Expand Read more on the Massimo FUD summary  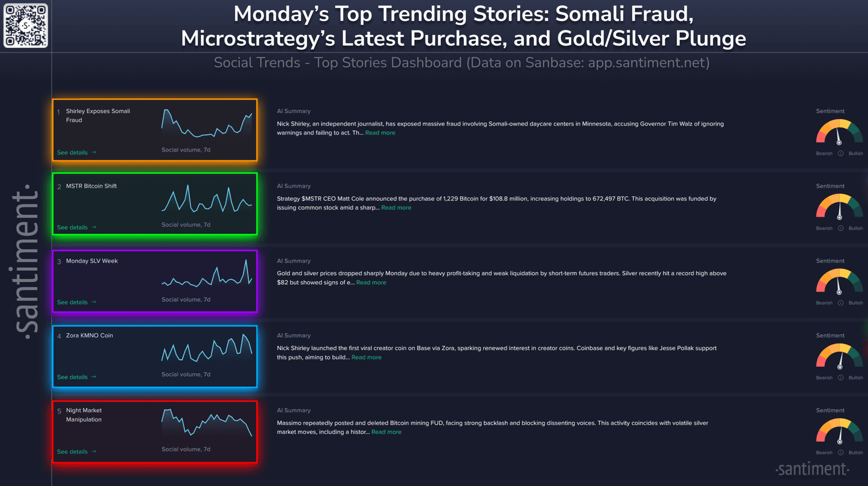coord(386,432)
